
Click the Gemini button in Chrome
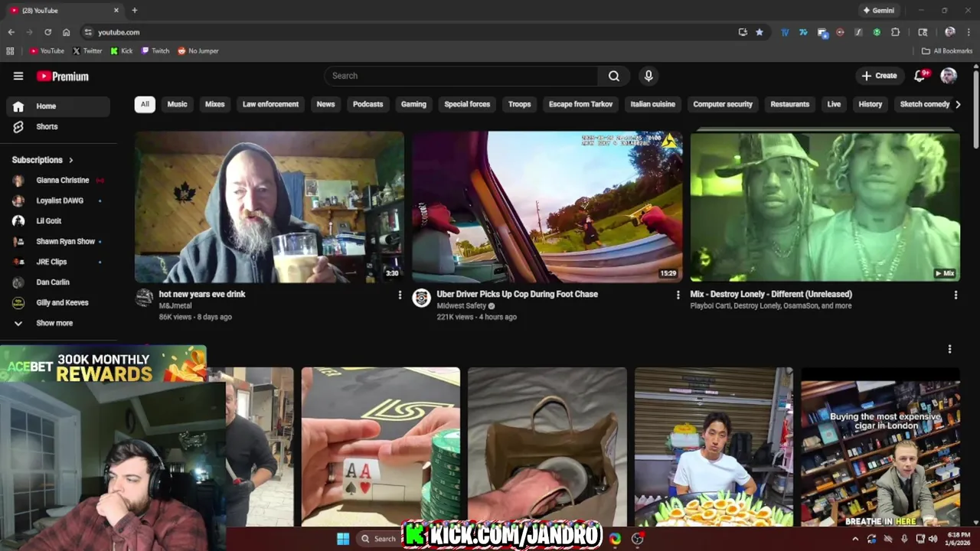tap(879, 10)
